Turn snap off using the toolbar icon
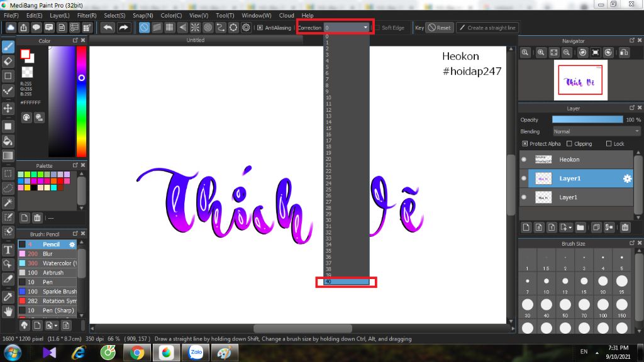The height and width of the screenshot is (362, 644). 144,28
